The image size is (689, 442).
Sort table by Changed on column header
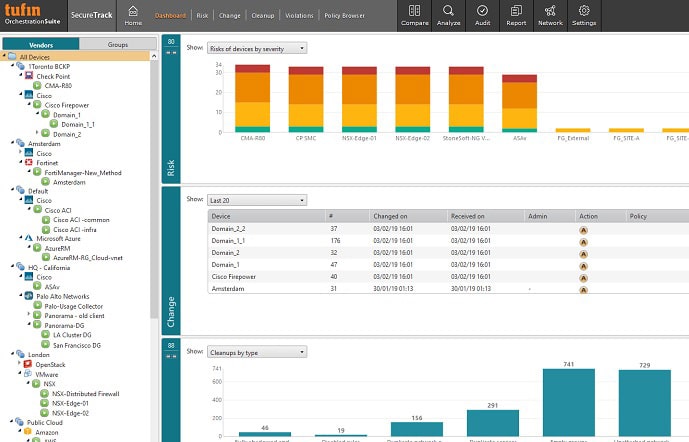pyautogui.click(x=408, y=216)
